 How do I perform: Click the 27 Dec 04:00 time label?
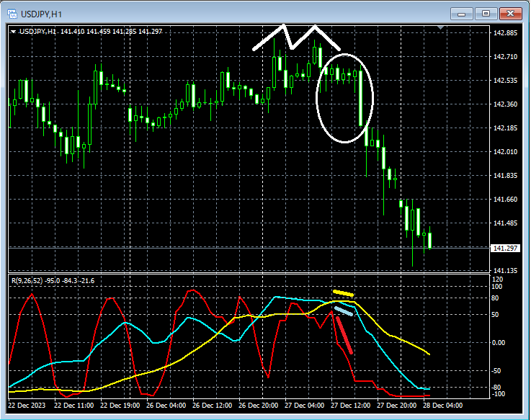coord(305,406)
